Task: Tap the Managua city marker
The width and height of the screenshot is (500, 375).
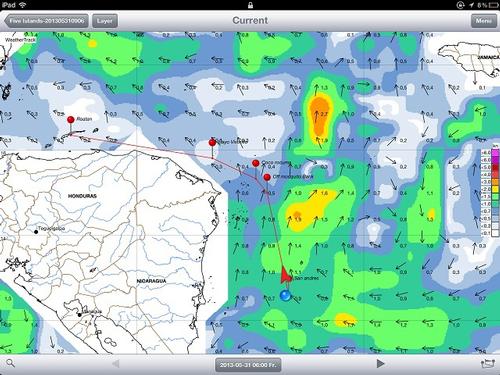Action: tap(79, 315)
